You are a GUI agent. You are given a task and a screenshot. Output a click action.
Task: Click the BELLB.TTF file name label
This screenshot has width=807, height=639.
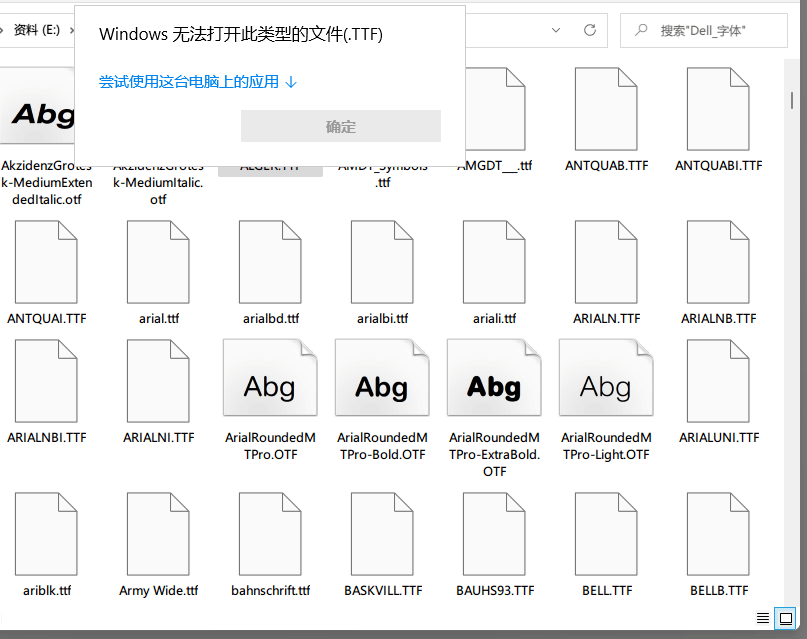719,591
